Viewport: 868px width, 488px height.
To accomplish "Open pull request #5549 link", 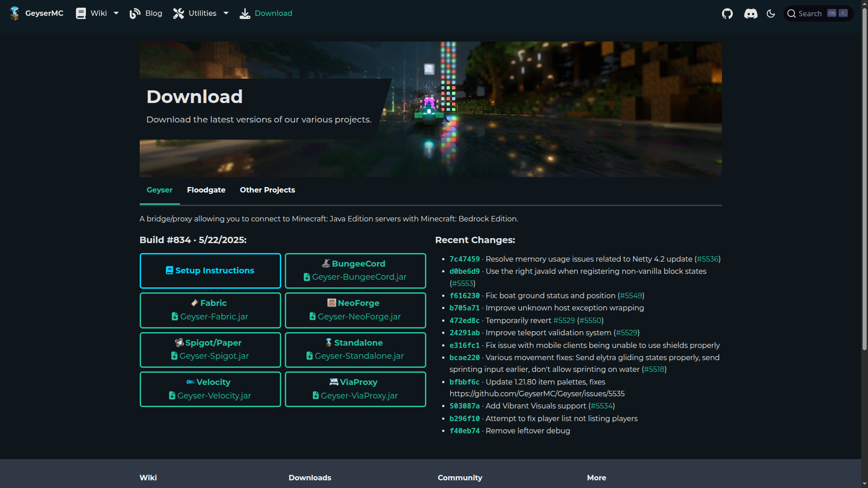I will point(631,296).
